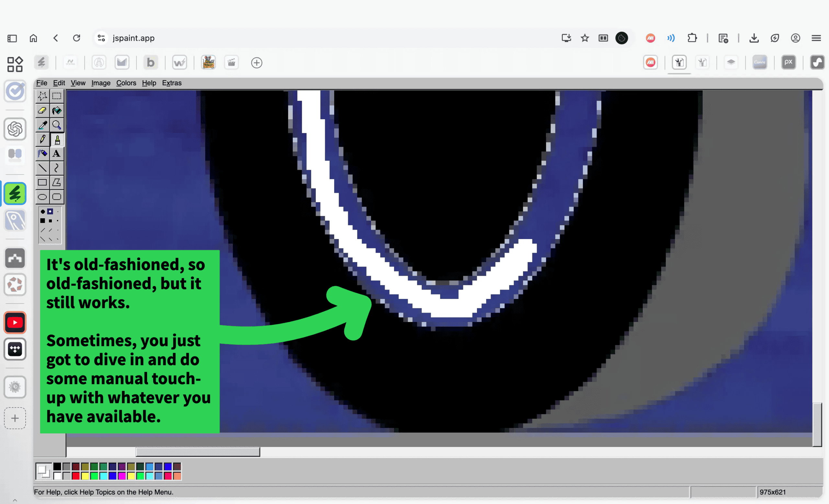Select the Magnifier tool
Screen dimensions: 829x504
pyautogui.click(x=57, y=125)
